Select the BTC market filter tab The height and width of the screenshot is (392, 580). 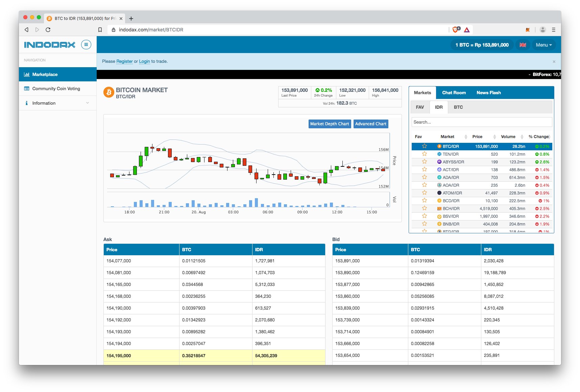[458, 107]
